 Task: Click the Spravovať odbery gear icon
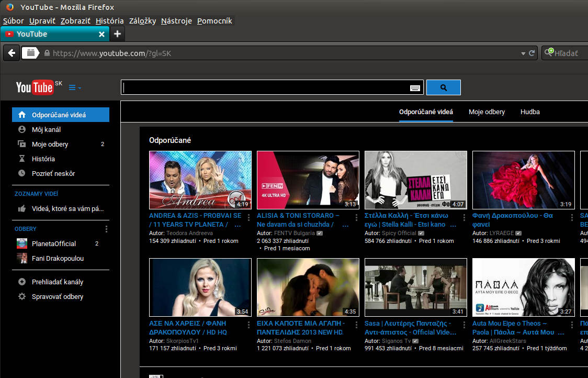(22, 296)
